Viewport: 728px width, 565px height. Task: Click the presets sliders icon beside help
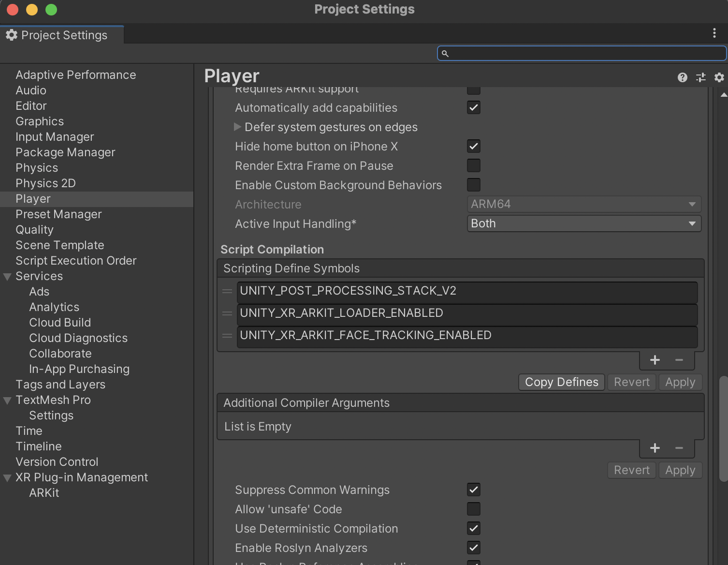pos(700,77)
